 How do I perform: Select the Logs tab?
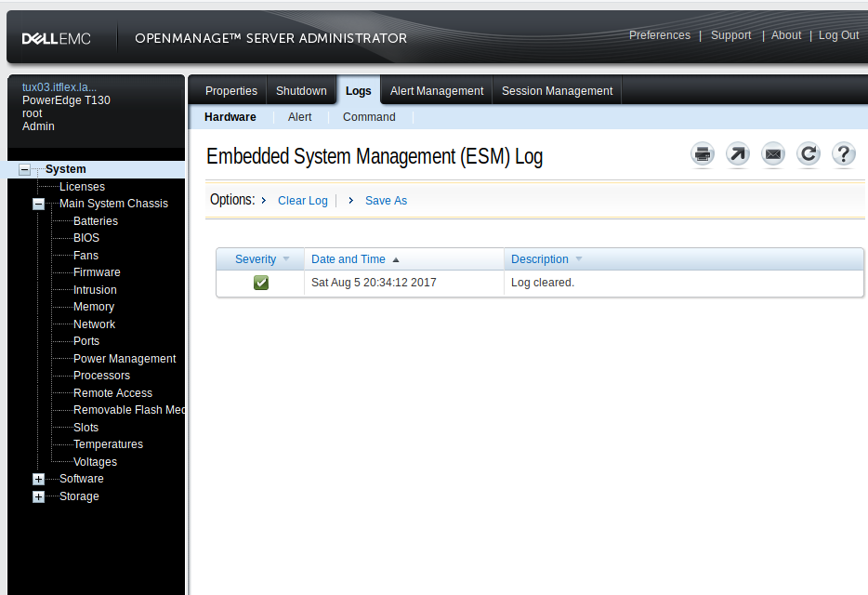pos(358,91)
